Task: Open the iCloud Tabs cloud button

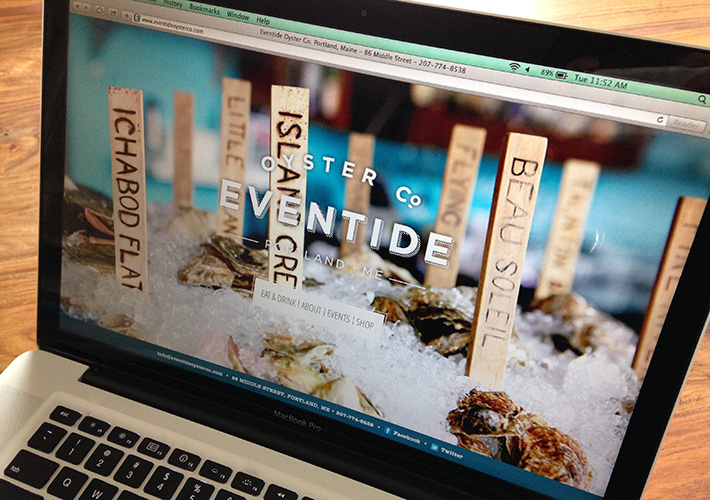Action: (99, 10)
